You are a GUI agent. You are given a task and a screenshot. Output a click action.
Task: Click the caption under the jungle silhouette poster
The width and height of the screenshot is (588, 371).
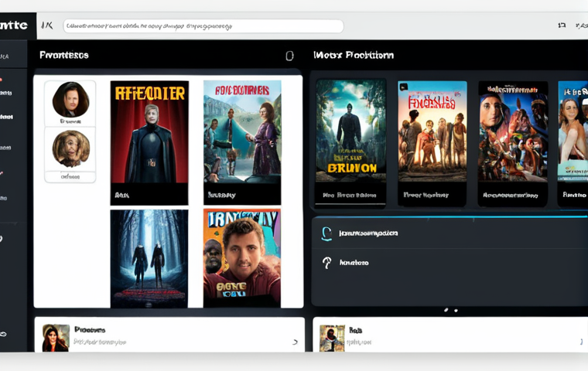point(350,196)
